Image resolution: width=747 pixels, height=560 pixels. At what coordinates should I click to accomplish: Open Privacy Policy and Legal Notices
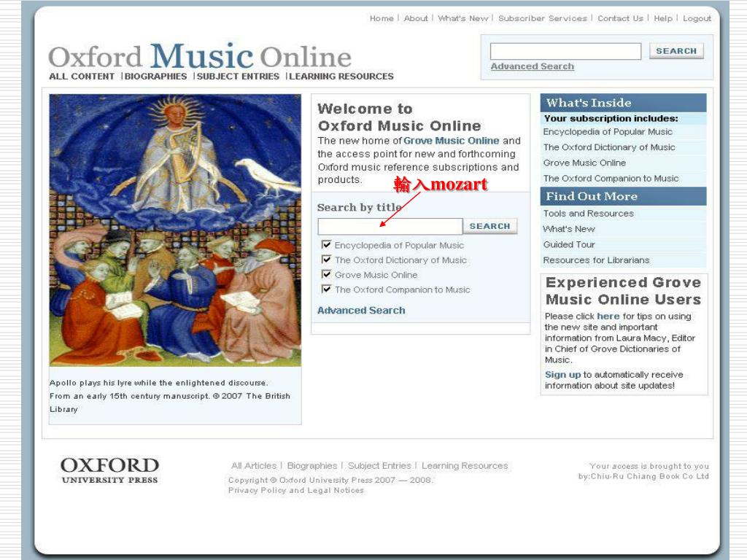[296, 491]
